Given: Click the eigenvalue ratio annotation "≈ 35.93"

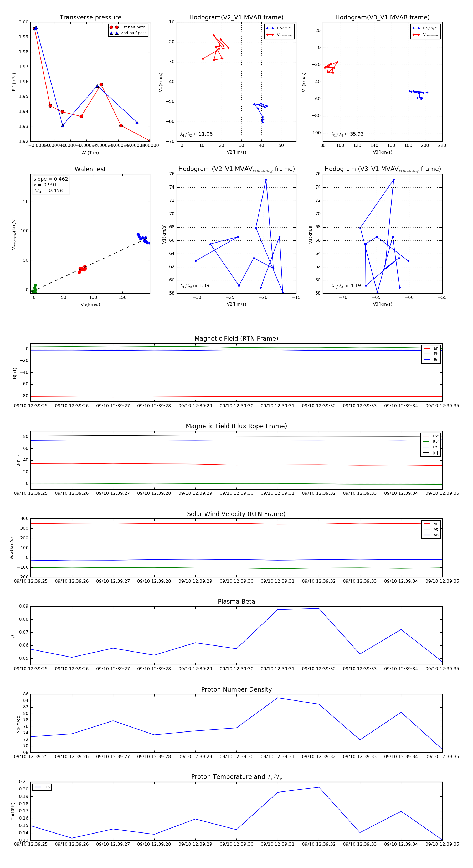Looking at the screenshot, I should tap(347, 134).
